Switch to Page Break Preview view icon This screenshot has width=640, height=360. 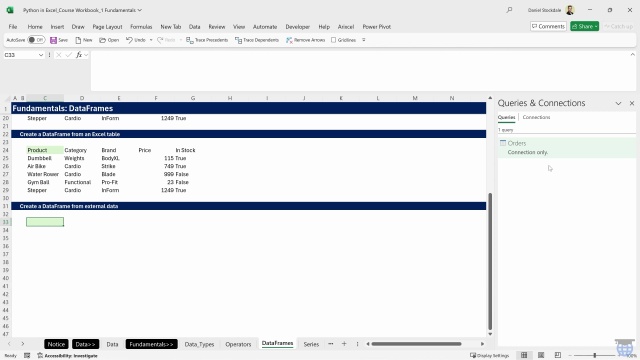point(558,355)
